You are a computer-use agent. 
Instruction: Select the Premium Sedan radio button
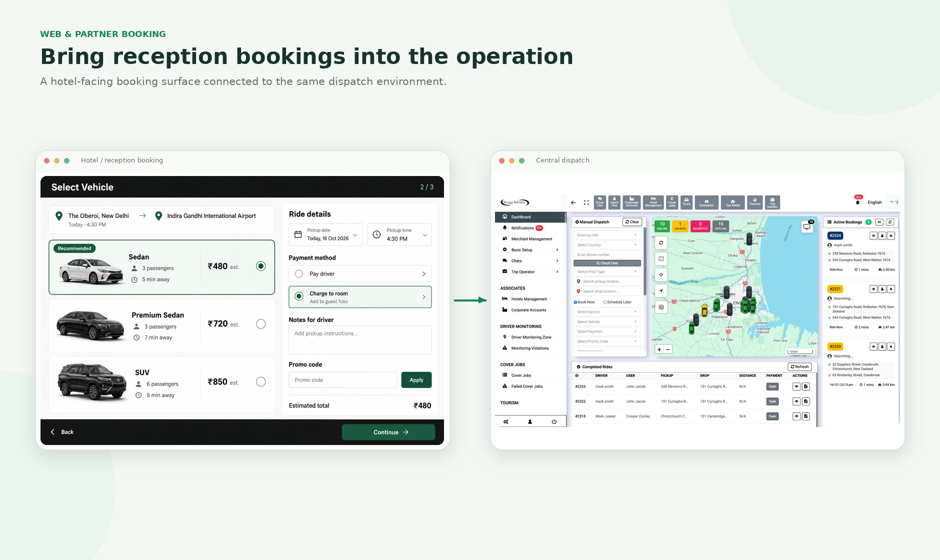coord(260,324)
